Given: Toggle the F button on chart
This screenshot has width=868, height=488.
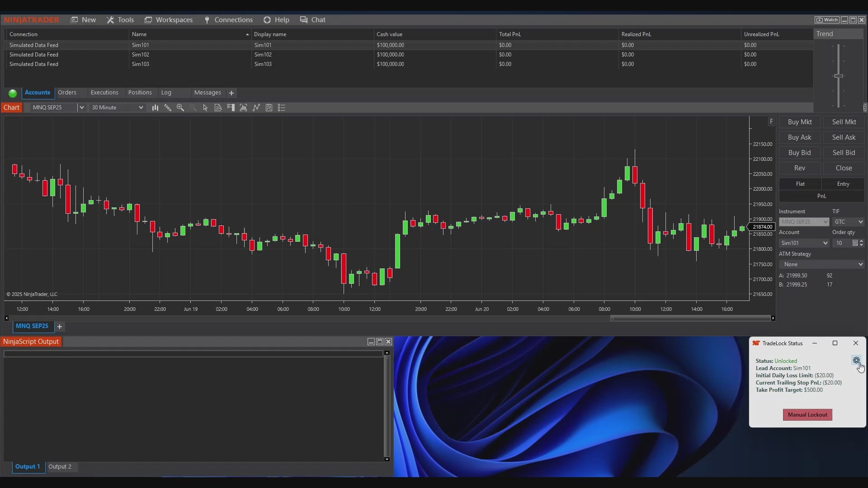Looking at the screenshot, I should (x=771, y=122).
